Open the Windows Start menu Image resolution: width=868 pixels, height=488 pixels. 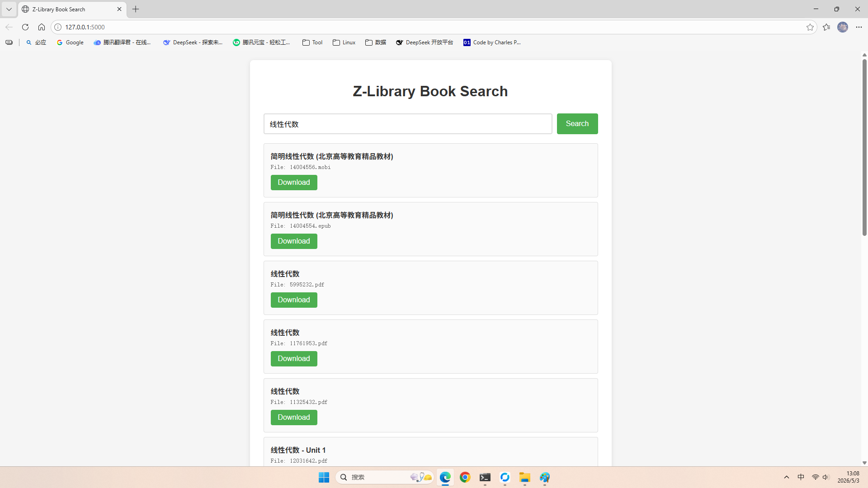pyautogui.click(x=324, y=477)
